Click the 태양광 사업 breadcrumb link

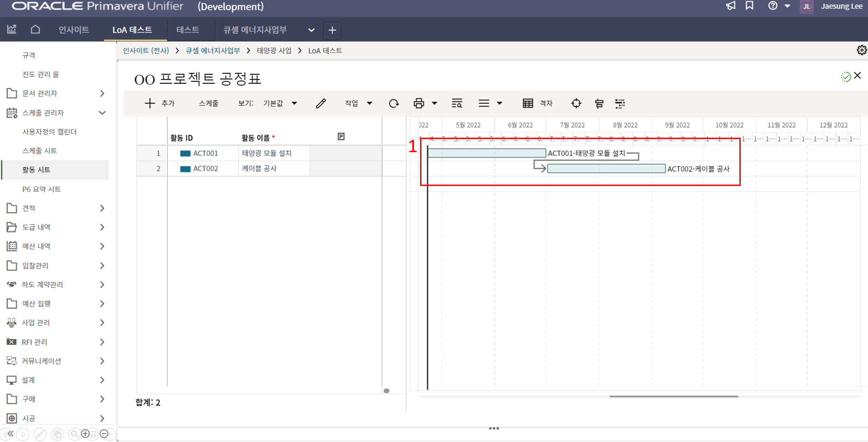[274, 51]
